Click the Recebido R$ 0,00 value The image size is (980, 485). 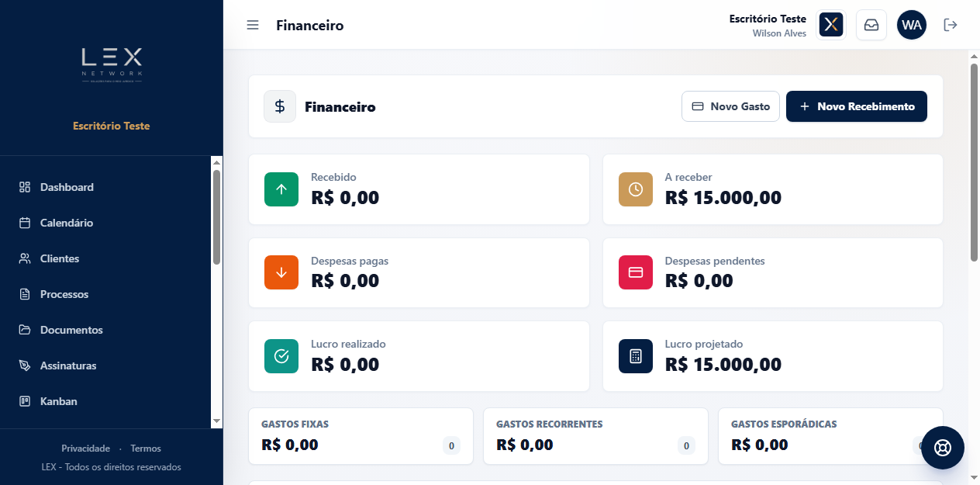tap(345, 198)
